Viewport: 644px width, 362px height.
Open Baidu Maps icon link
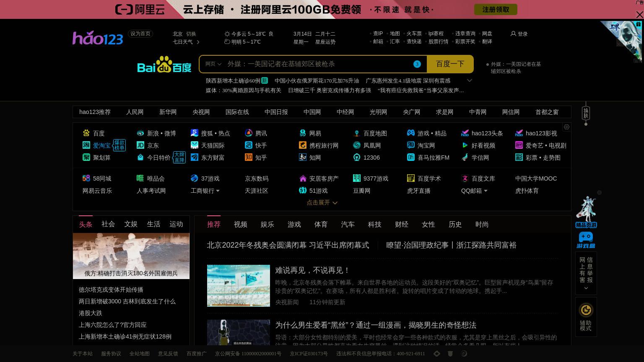click(357, 133)
